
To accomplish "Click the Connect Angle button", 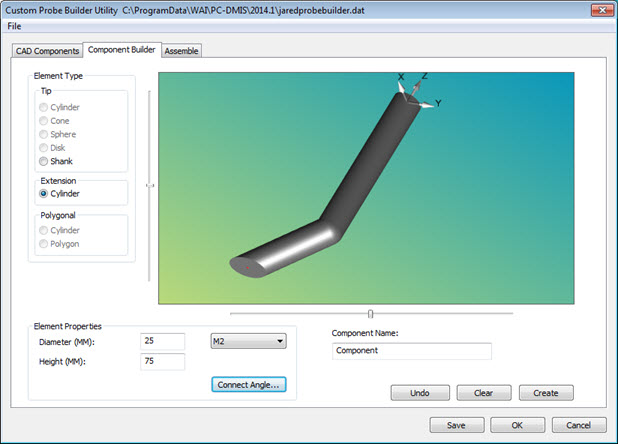I will click(x=249, y=384).
